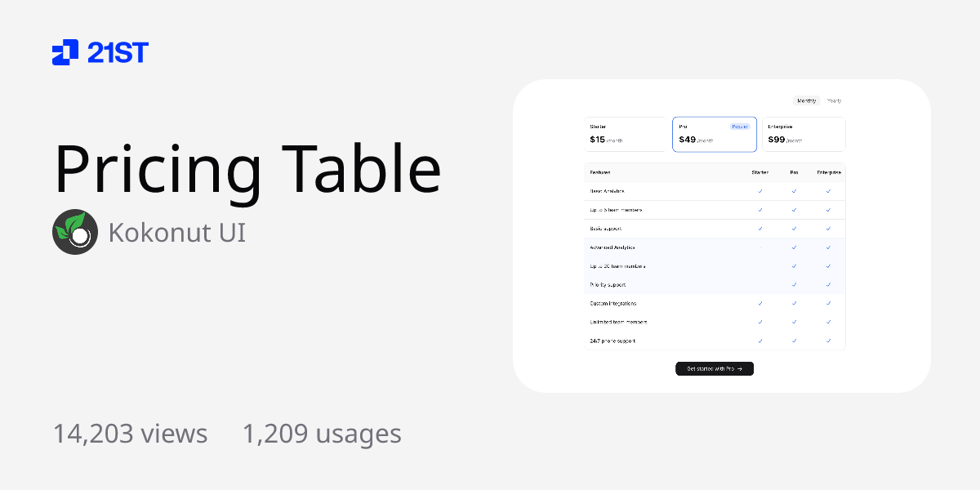Click Pro checkmark for Basic Analytics
The height and width of the screenshot is (490, 980).
pyautogui.click(x=794, y=191)
